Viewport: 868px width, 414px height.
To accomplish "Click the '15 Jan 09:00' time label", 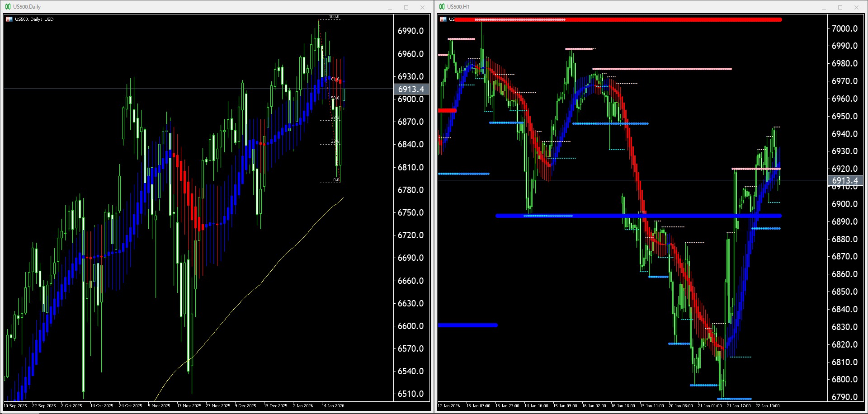I will [565, 406].
